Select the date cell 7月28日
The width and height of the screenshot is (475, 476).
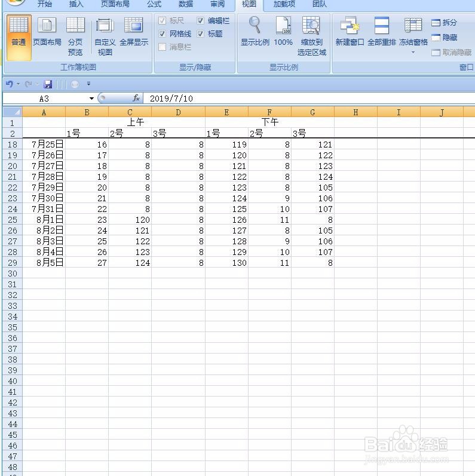tap(44, 177)
